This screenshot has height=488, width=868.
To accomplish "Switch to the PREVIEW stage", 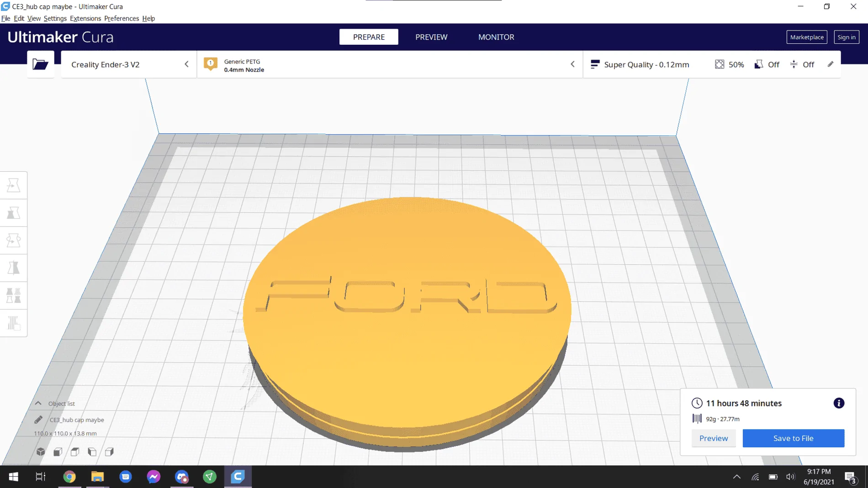I will point(431,37).
